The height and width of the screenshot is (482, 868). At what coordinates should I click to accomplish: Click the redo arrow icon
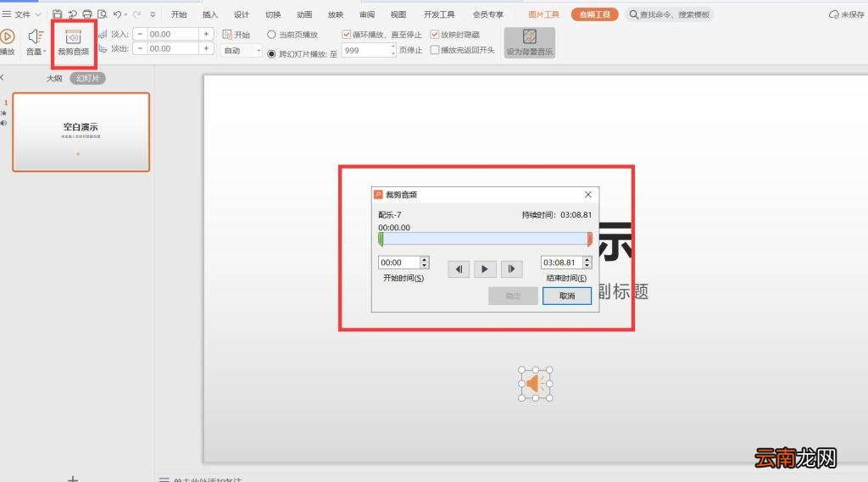click(136, 14)
